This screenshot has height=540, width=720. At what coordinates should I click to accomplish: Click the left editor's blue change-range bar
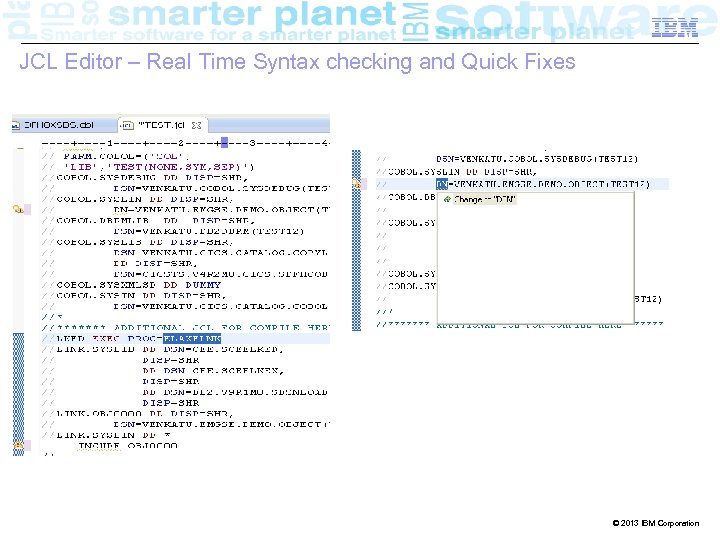(18, 394)
